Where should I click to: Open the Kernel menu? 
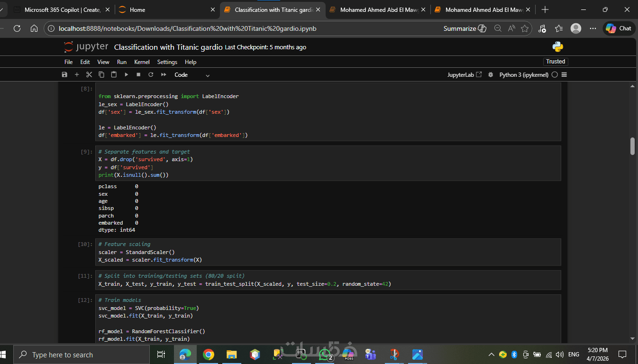click(x=142, y=62)
